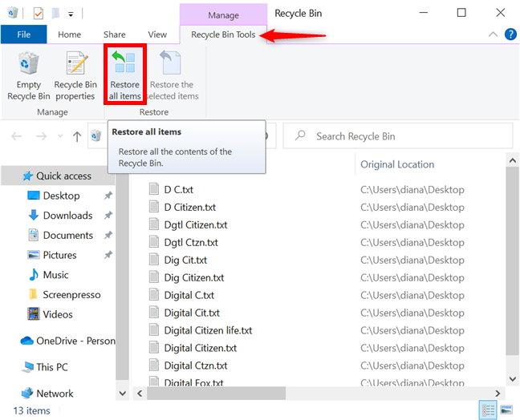Select the file D Citizen.txt
520x420 pixels.
189,208
